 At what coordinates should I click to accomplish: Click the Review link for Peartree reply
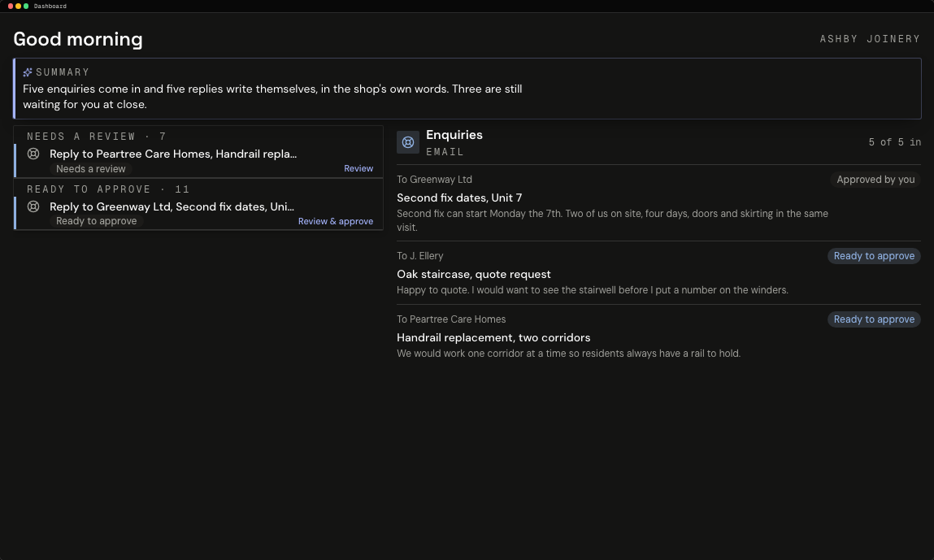358,168
